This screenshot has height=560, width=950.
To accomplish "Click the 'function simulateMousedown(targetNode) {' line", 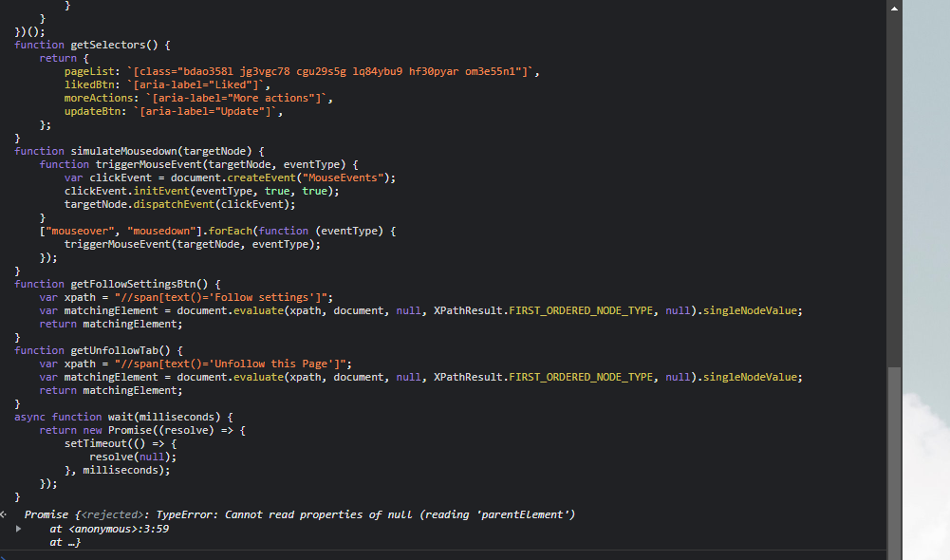I will 140,151.
